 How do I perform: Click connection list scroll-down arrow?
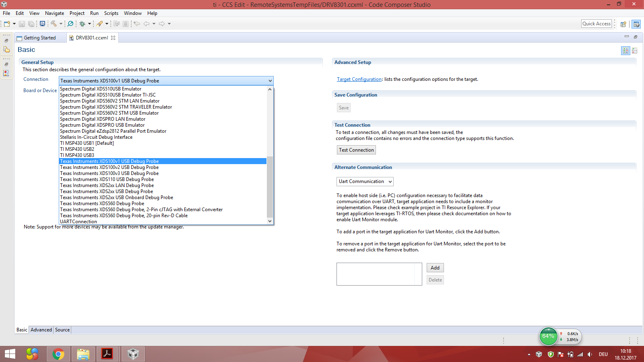click(x=270, y=221)
